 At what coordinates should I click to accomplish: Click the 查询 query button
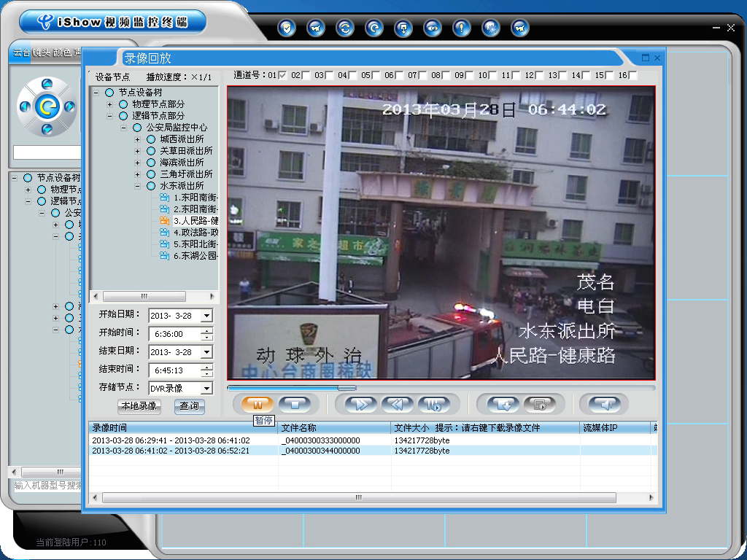189,406
